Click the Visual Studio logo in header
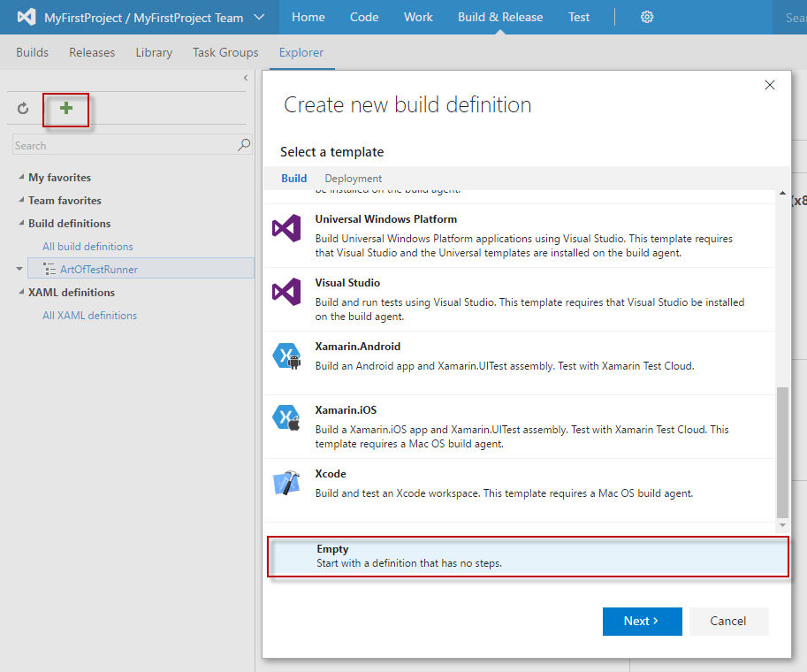Viewport: 807px width, 672px height. point(27,17)
